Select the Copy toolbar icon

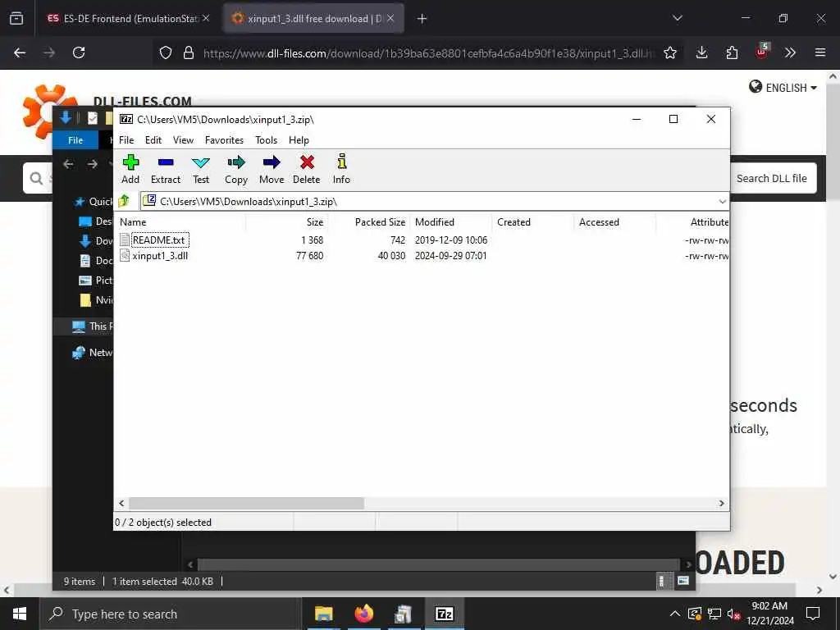pyautogui.click(x=235, y=162)
